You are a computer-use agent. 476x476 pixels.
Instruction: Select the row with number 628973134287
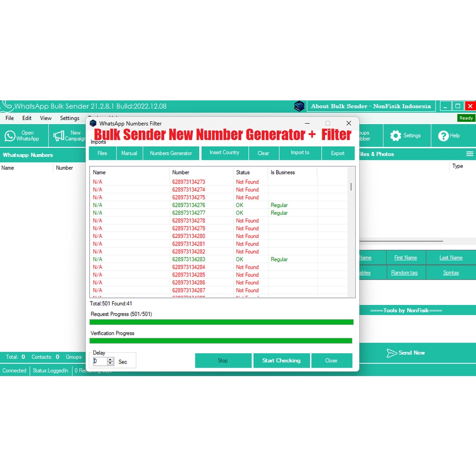(x=219, y=290)
